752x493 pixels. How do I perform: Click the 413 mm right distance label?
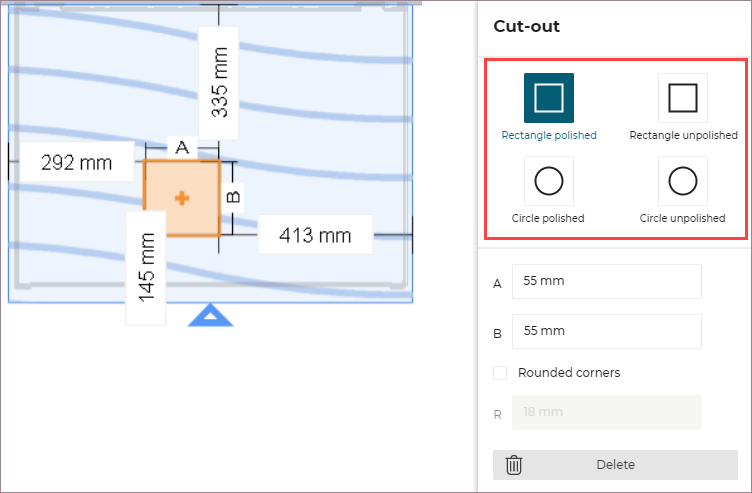[x=315, y=236]
